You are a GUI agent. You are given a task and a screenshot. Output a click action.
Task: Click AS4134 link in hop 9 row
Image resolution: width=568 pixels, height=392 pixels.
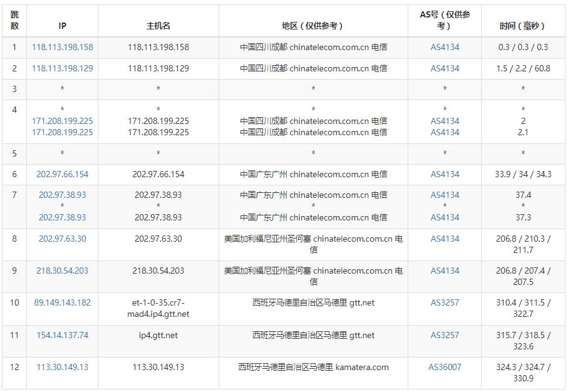[445, 271]
